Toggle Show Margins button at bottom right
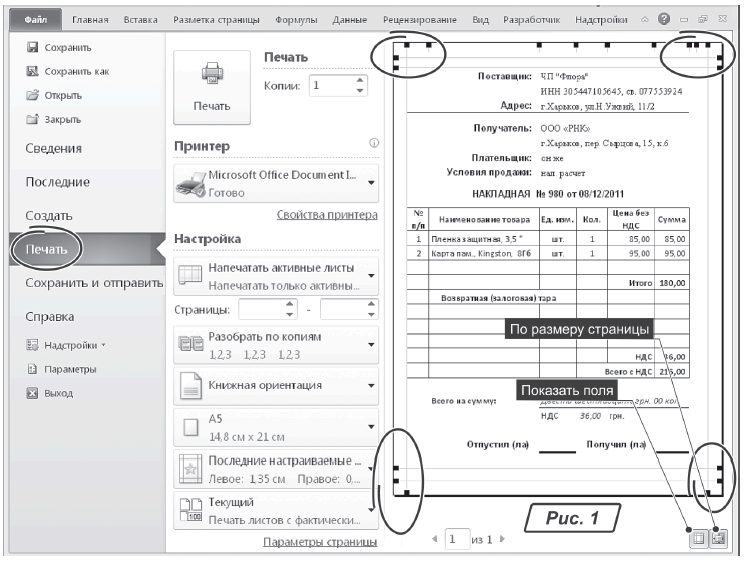Image resolution: width=744 pixels, height=561 pixels. click(x=698, y=539)
